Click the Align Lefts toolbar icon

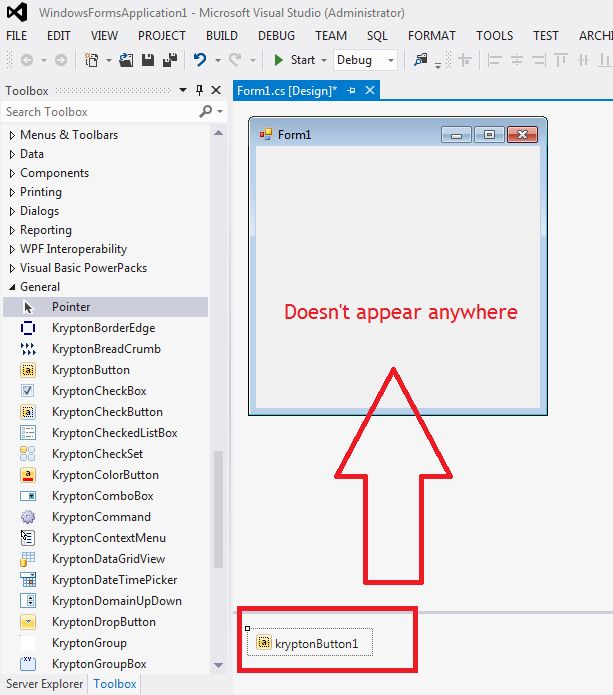[494, 60]
